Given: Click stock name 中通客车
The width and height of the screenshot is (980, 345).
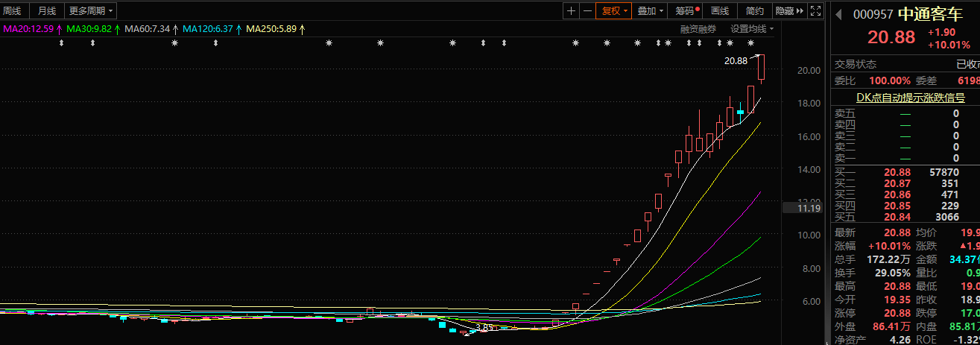Looking at the screenshot, I should click(x=929, y=14).
